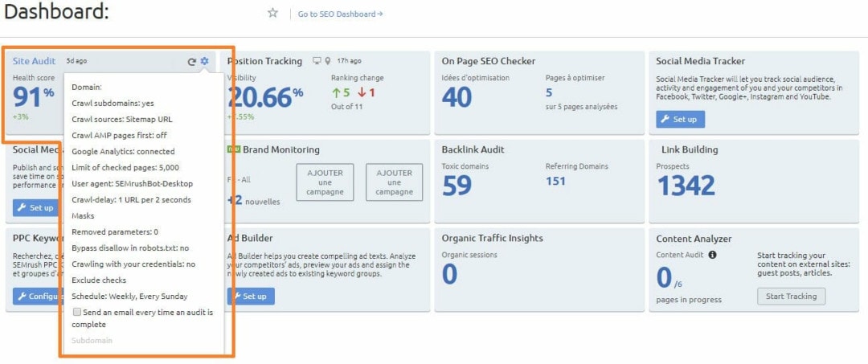868x364 pixels.
Task: Click the desktop device icon in Position Tracking
Action: (316, 61)
